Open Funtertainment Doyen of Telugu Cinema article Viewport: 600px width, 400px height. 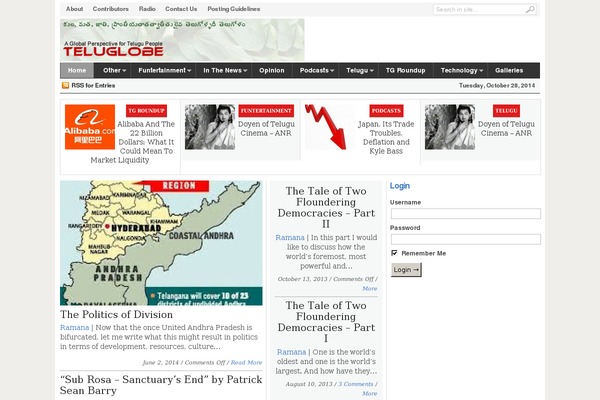[x=266, y=129]
